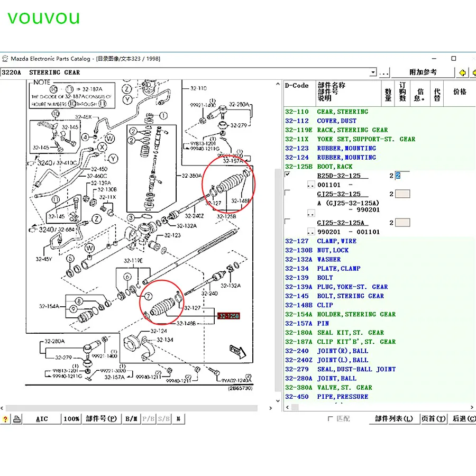Open help with the yellow question mark icon
Viewport: 476px width, 476px height.
pyautogui.click(x=5, y=419)
